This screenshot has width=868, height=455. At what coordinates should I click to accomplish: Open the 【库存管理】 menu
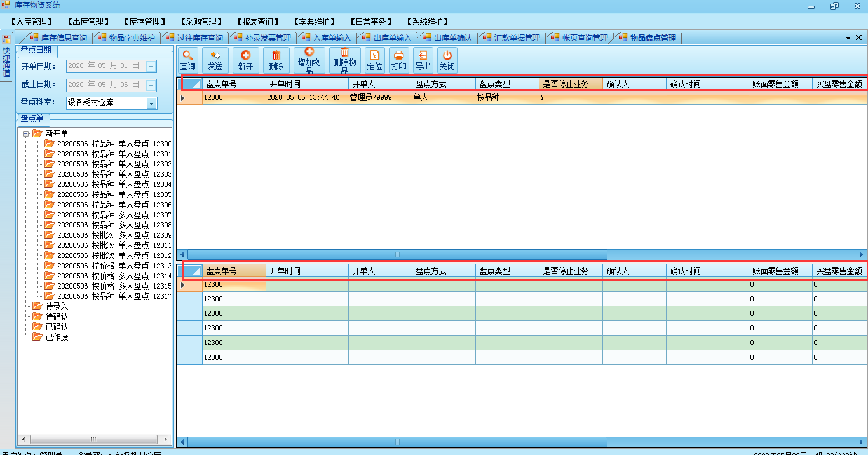click(x=146, y=22)
